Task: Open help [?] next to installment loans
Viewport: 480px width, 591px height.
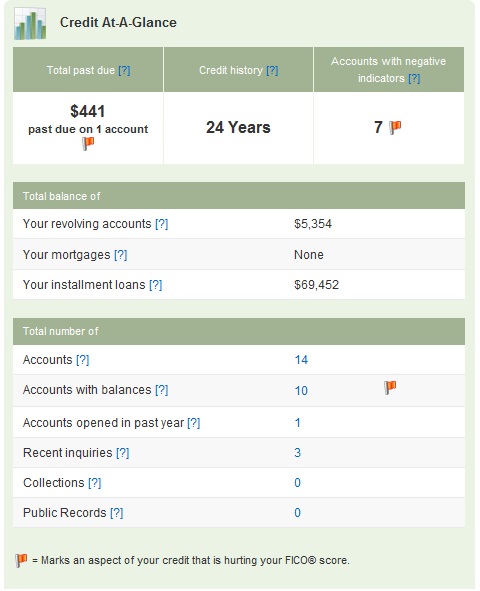Action: click(156, 285)
